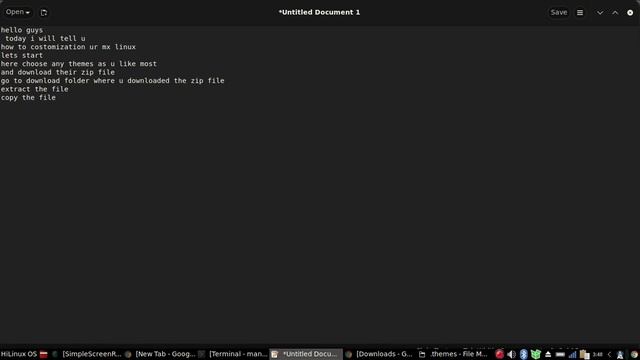Viewport: 640px width, 360px height.
Task: Minimize the editor using the down chevron
Action: (600, 13)
